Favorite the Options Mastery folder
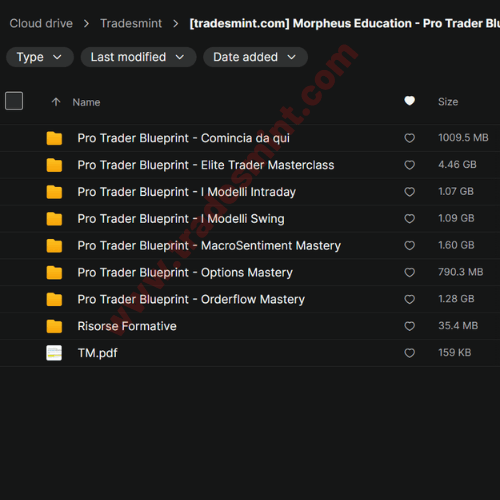The image size is (500, 500). (x=410, y=272)
